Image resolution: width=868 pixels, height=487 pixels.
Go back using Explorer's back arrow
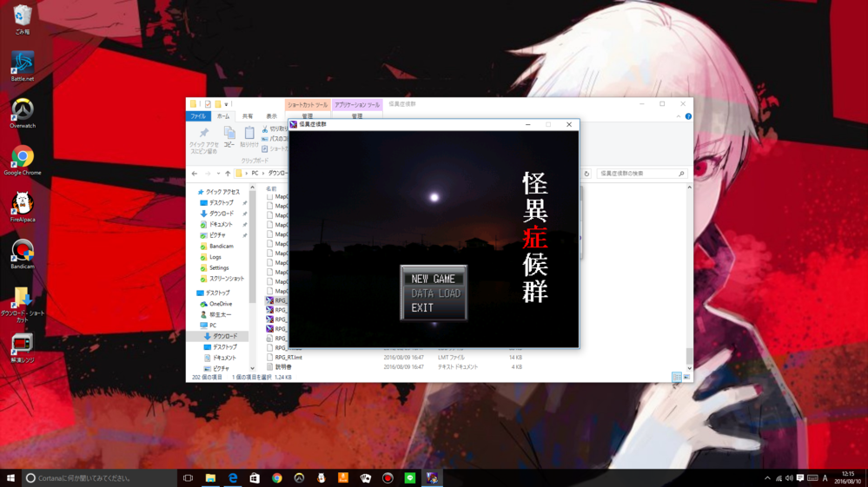[195, 174]
